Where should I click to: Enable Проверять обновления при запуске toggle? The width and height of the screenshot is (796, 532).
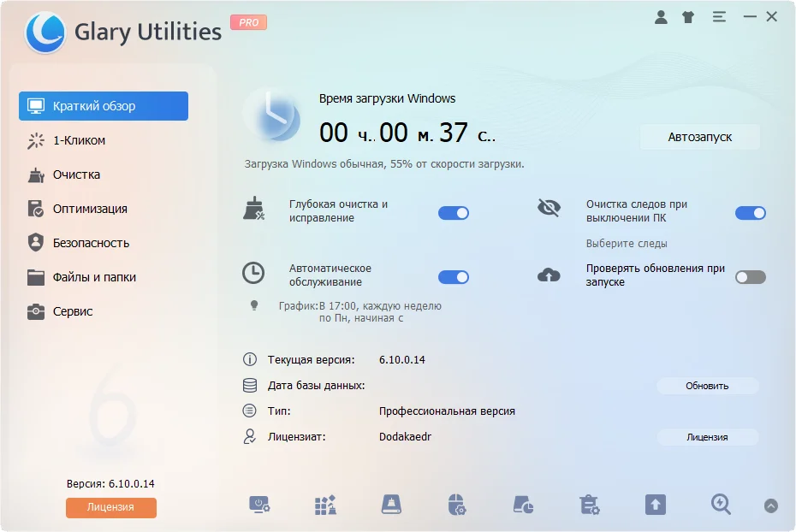pos(750,277)
